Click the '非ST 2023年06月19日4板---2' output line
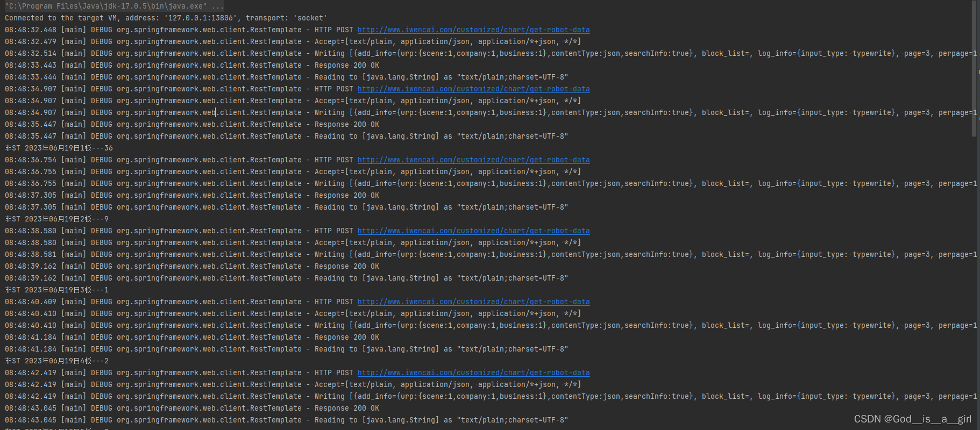The width and height of the screenshot is (980, 430). coord(57,361)
